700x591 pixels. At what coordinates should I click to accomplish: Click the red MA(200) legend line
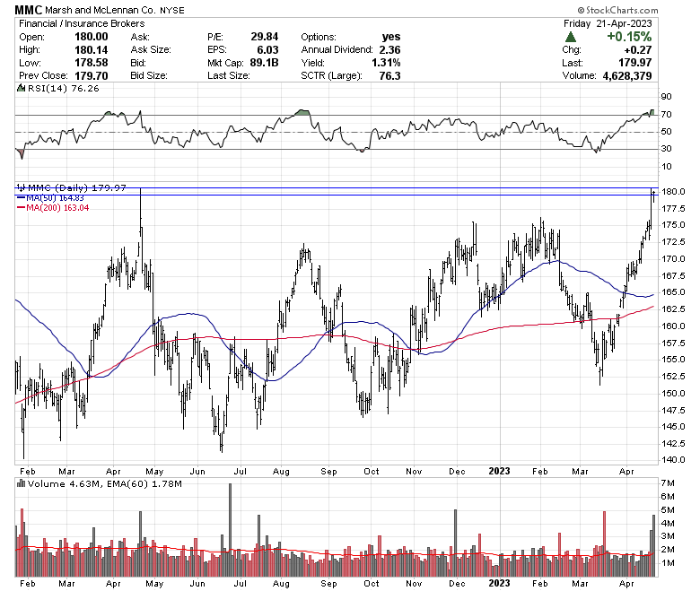[21, 208]
